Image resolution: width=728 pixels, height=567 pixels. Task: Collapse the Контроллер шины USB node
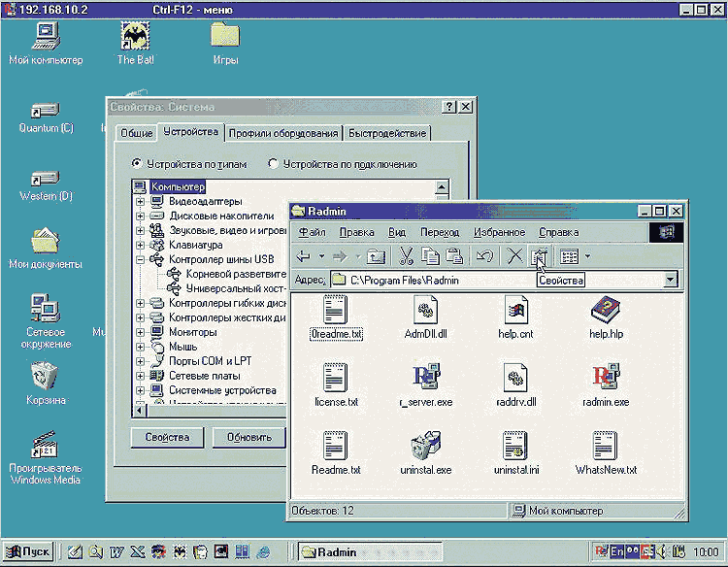click(x=141, y=260)
